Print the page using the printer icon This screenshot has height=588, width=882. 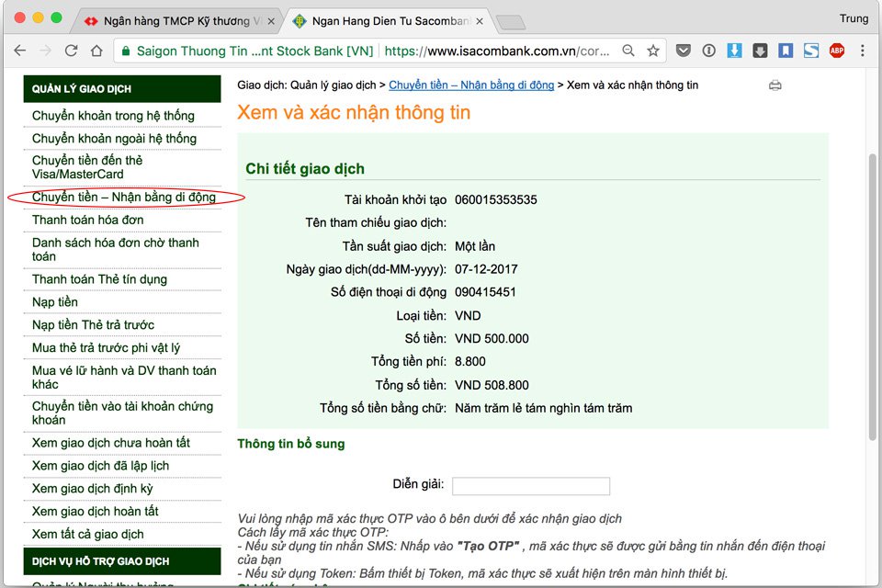point(775,85)
